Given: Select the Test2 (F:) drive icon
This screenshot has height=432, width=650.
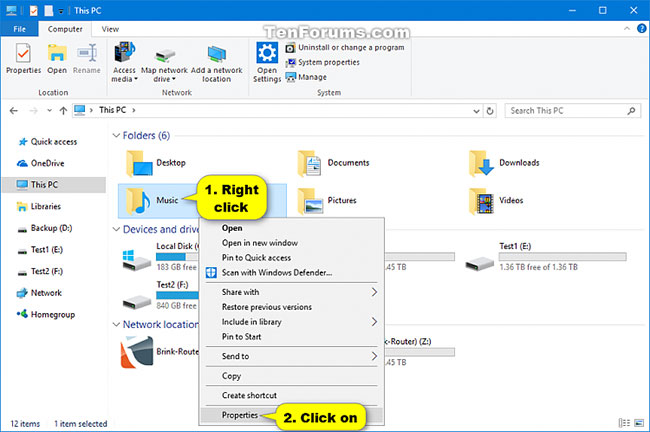Looking at the screenshot, I should coord(137,302).
